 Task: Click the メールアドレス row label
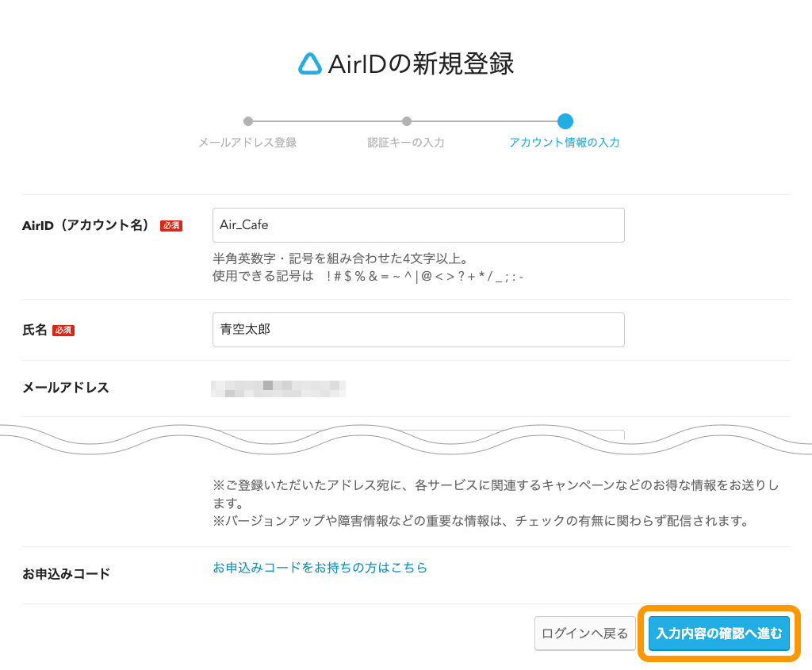pyautogui.click(x=66, y=388)
